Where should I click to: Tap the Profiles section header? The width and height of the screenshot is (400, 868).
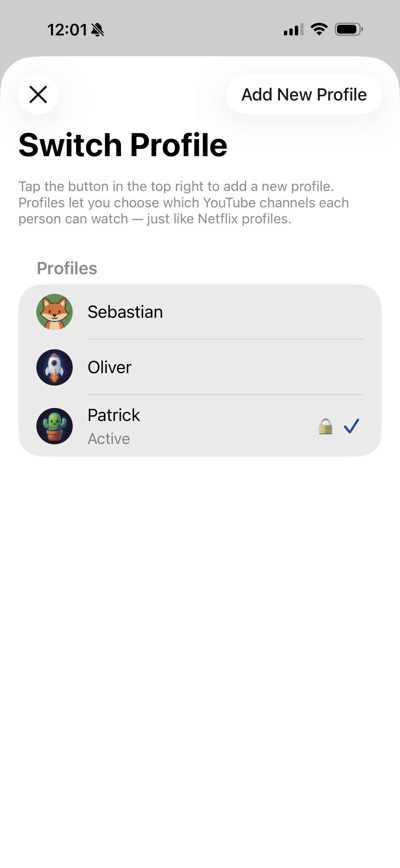pos(67,268)
